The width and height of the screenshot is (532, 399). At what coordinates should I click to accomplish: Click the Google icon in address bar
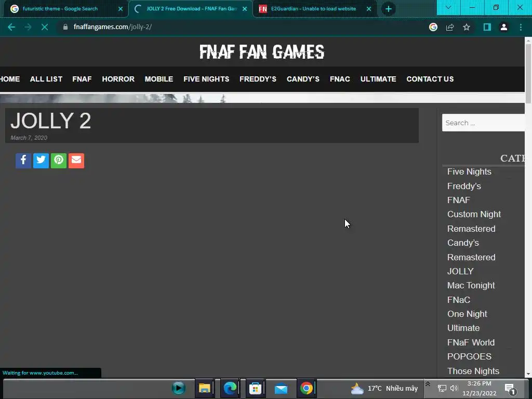(x=433, y=27)
